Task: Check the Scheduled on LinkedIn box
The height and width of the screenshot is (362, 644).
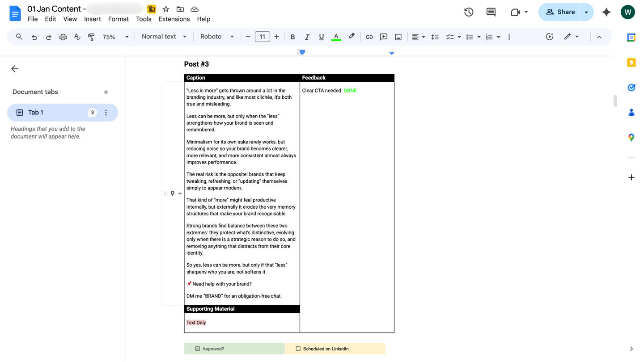Action: [298, 349]
